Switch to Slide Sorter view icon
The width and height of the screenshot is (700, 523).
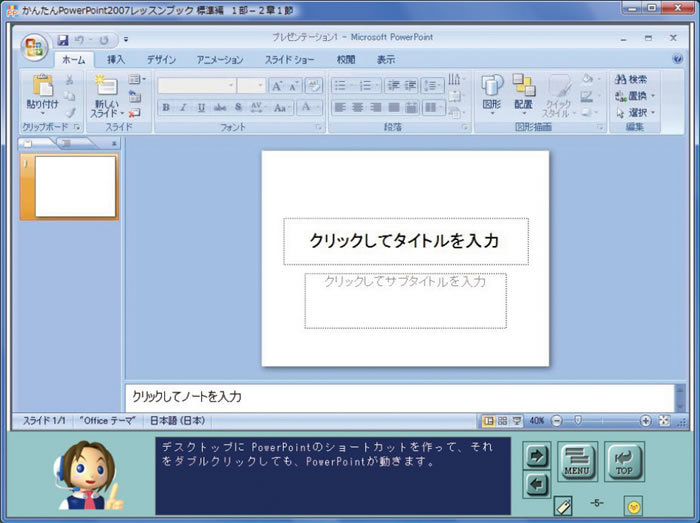pyautogui.click(x=502, y=421)
